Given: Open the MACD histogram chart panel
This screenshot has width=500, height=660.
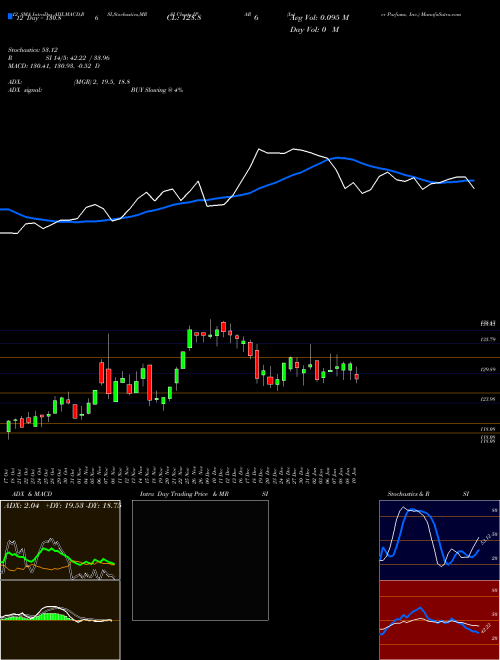Looking at the screenshot, I should [60, 620].
